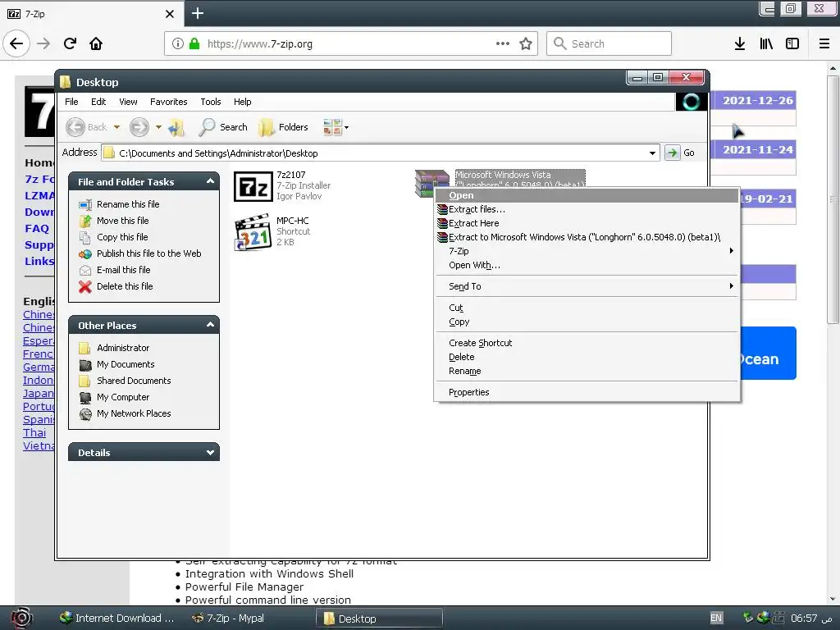This screenshot has width=840, height=630.
Task: Expand the Address bar dropdown
Action: point(652,153)
